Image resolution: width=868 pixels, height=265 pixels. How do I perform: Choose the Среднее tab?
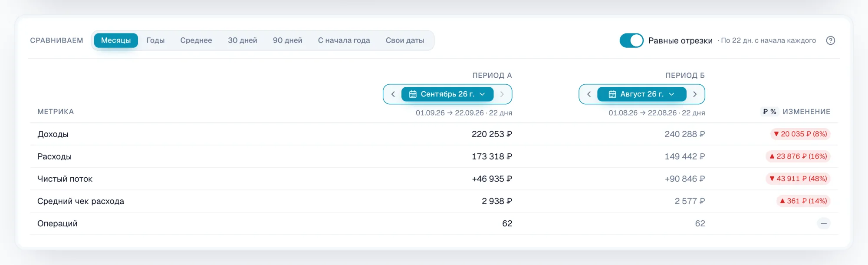click(x=196, y=40)
